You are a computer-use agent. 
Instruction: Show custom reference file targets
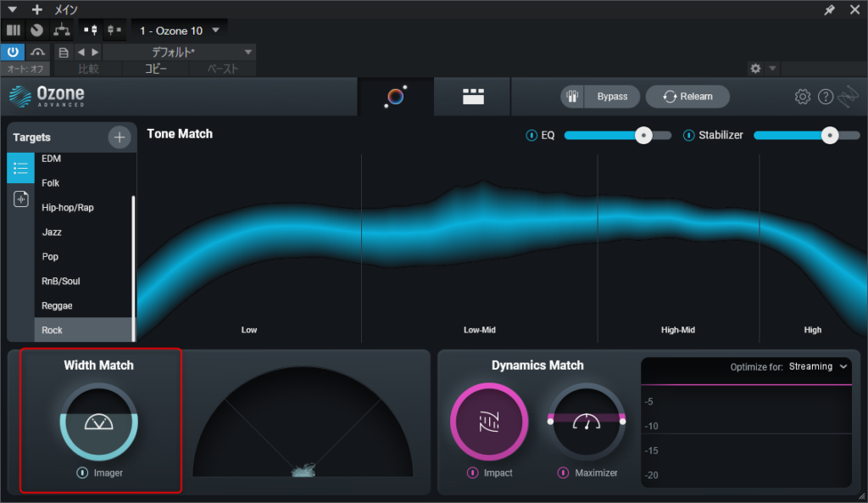coord(20,198)
